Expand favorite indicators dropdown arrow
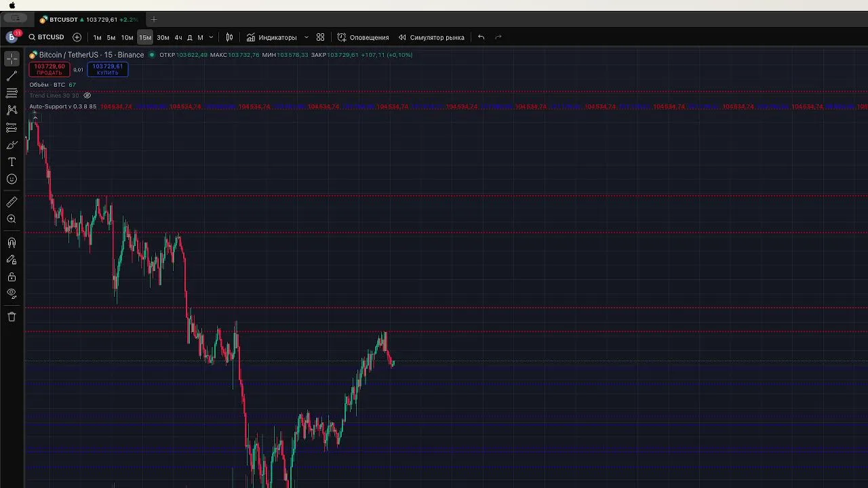The width and height of the screenshot is (868, 488). (x=307, y=37)
